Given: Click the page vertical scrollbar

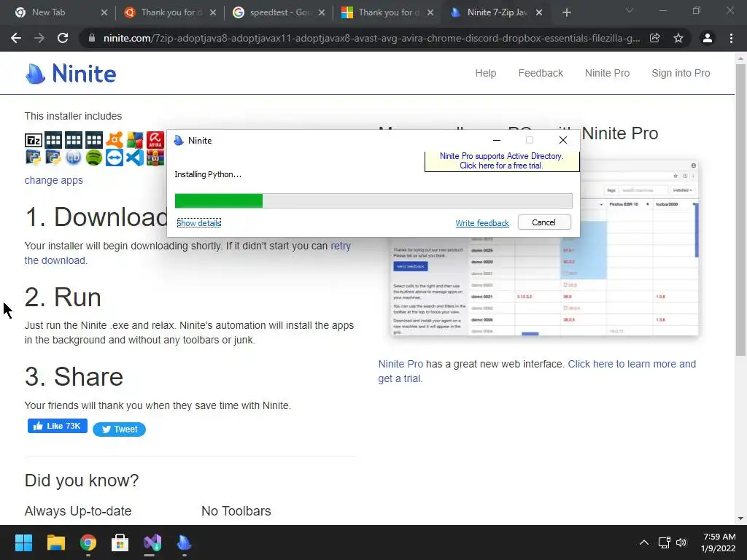Looking at the screenshot, I should [740, 209].
